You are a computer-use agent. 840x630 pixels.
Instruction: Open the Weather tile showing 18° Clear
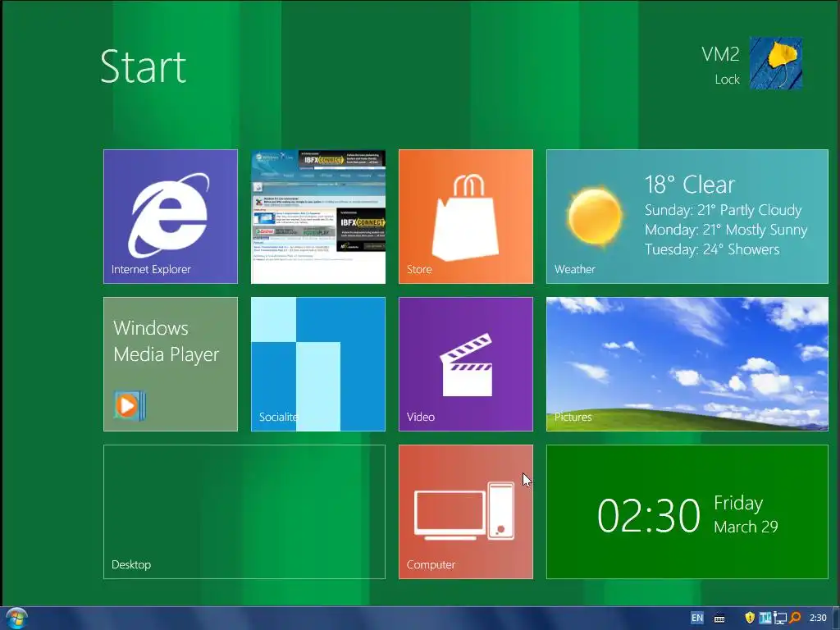(687, 217)
